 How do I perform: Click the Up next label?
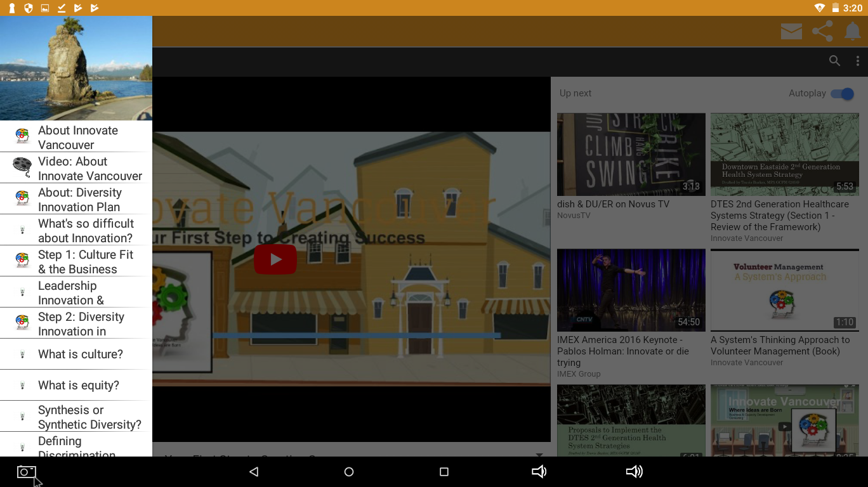[x=575, y=93]
